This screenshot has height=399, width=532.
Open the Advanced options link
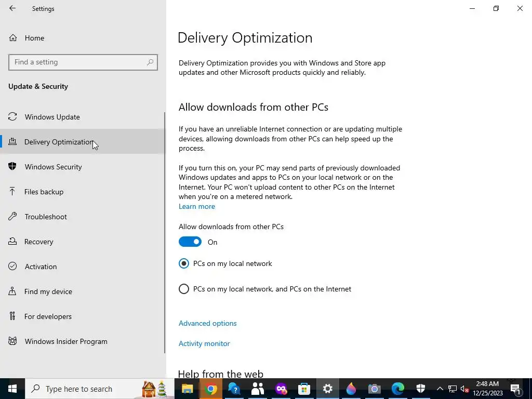pyautogui.click(x=208, y=323)
